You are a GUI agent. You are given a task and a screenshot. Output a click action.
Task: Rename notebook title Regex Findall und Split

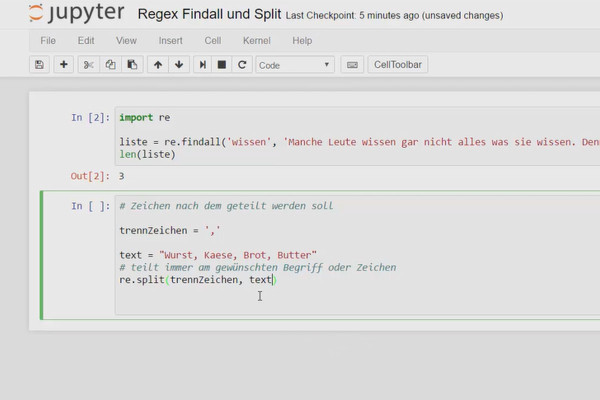(x=209, y=14)
